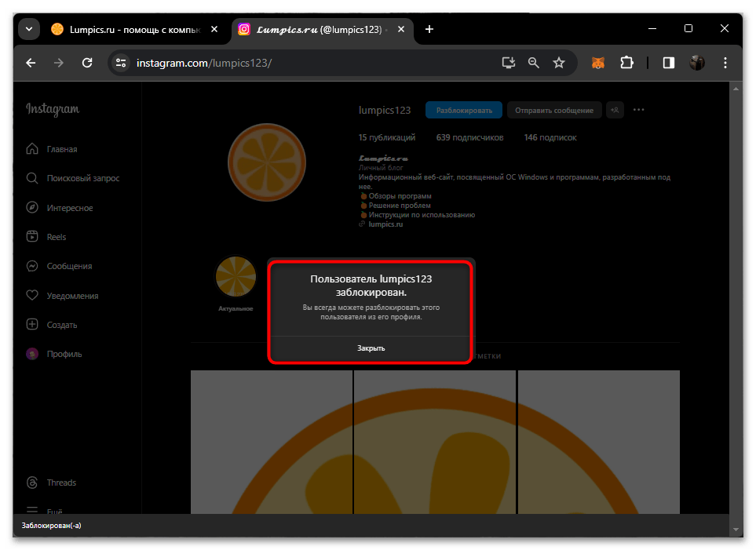Image resolution: width=756 pixels, height=550 pixels.
Task: Click the Создать plus icon
Action: click(x=32, y=324)
